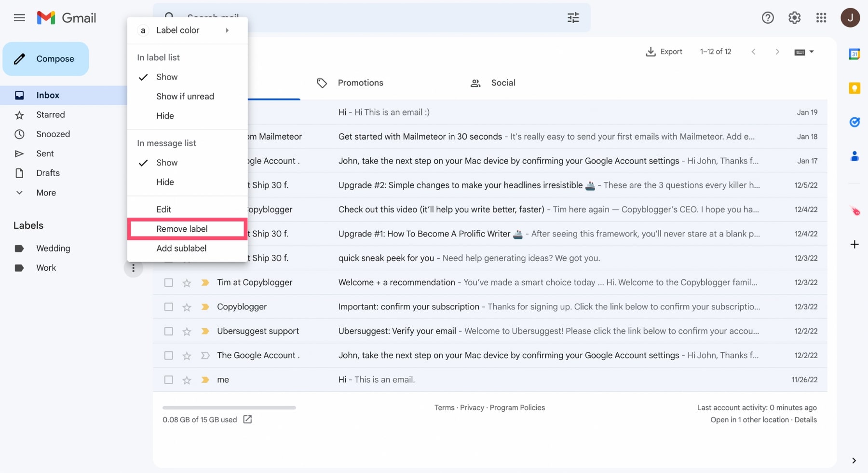Click the Compose button
The height and width of the screenshot is (473, 868).
click(46, 59)
